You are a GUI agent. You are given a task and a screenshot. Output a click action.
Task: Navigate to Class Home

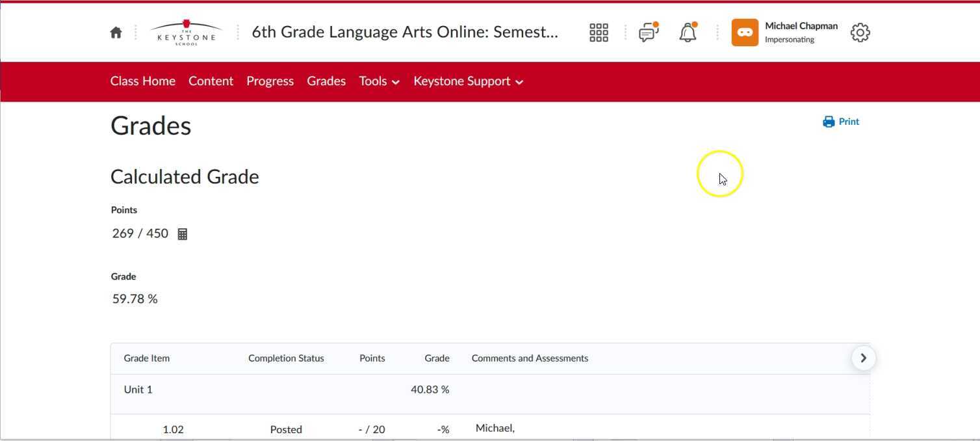(x=142, y=81)
